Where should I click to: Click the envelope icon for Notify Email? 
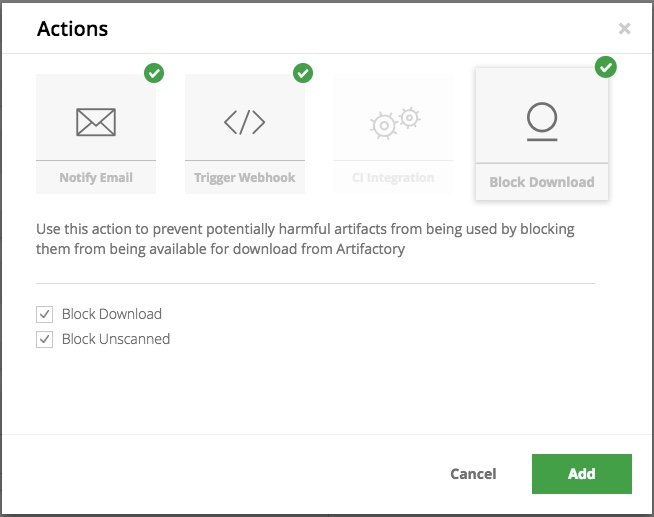click(96, 122)
